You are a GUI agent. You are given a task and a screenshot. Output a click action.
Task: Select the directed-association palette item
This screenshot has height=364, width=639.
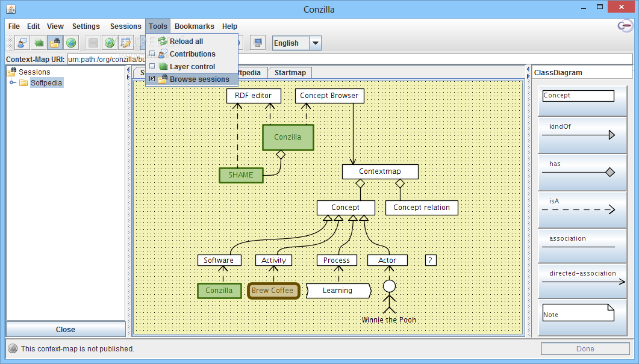click(582, 281)
